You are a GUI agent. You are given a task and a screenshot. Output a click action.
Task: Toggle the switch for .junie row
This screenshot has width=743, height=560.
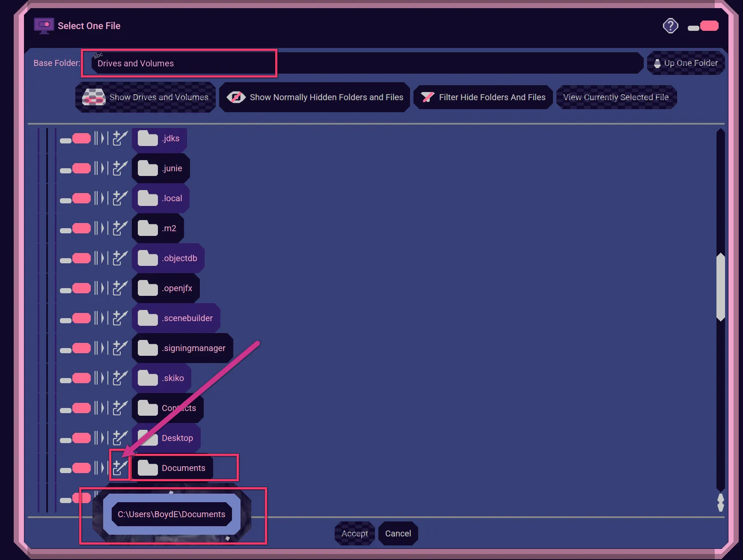coord(75,169)
